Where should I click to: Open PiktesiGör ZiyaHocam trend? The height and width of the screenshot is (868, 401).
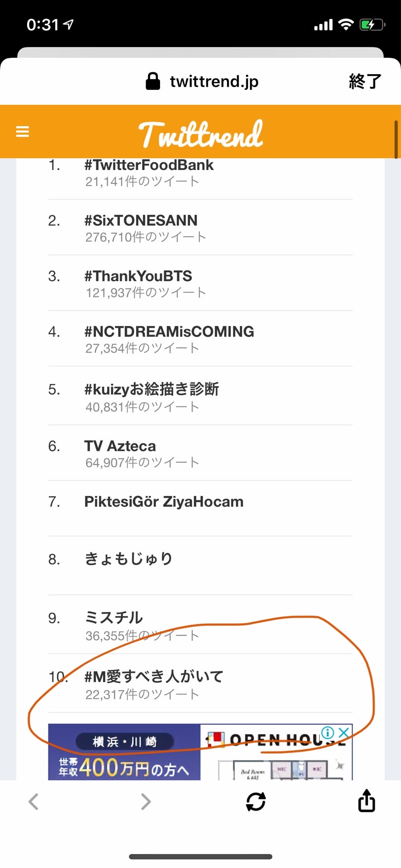[164, 502]
